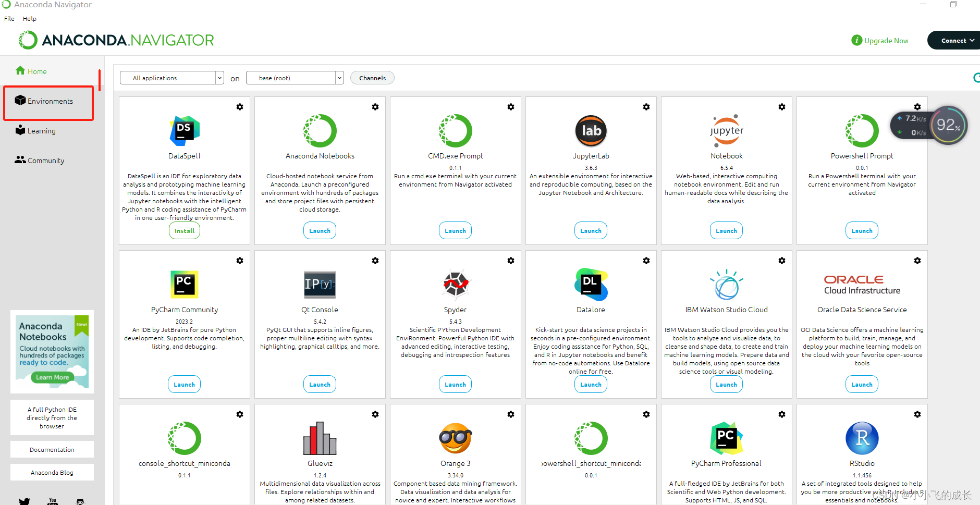The width and height of the screenshot is (980, 505).
Task: Launch Jupyter Notebook
Action: 726,231
